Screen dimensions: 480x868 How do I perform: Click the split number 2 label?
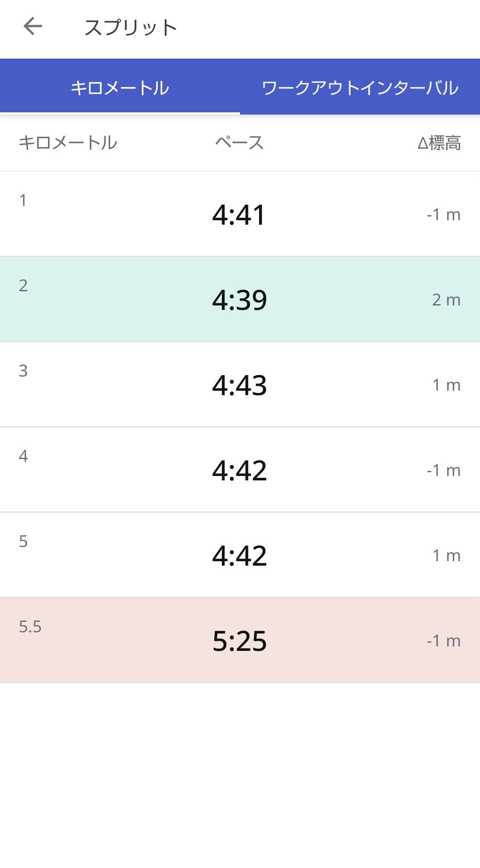click(23, 285)
